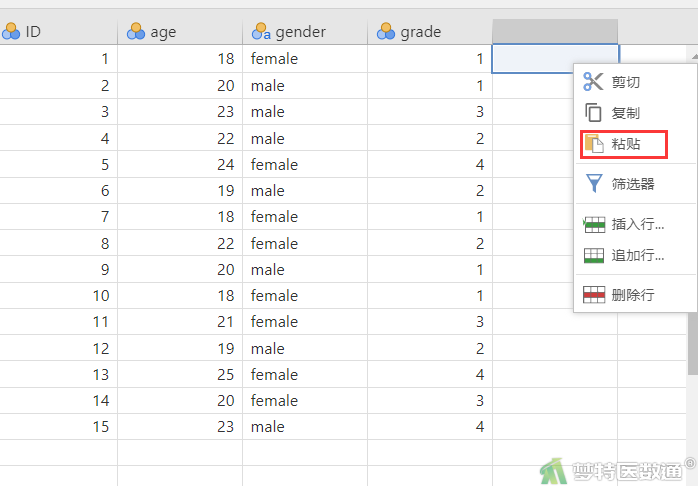
Task: Select the age cell showing 25
Action: (x=180, y=374)
